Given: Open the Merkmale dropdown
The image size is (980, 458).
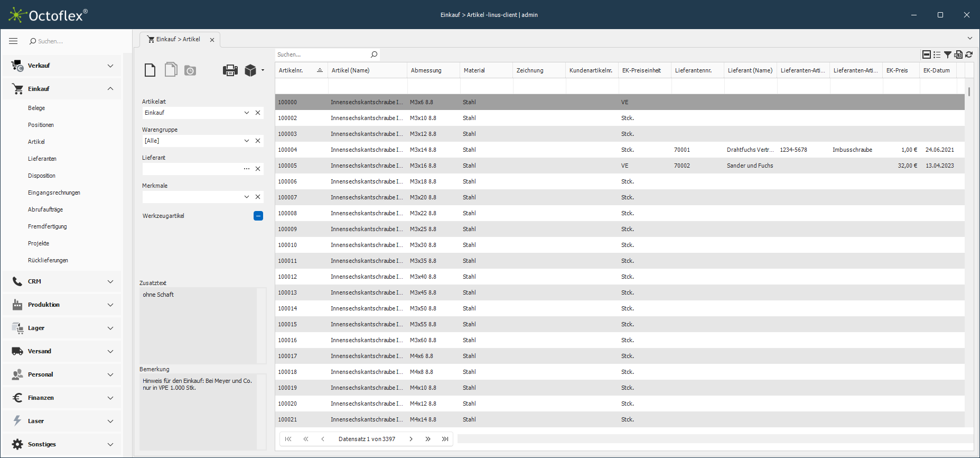Looking at the screenshot, I should [246, 197].
